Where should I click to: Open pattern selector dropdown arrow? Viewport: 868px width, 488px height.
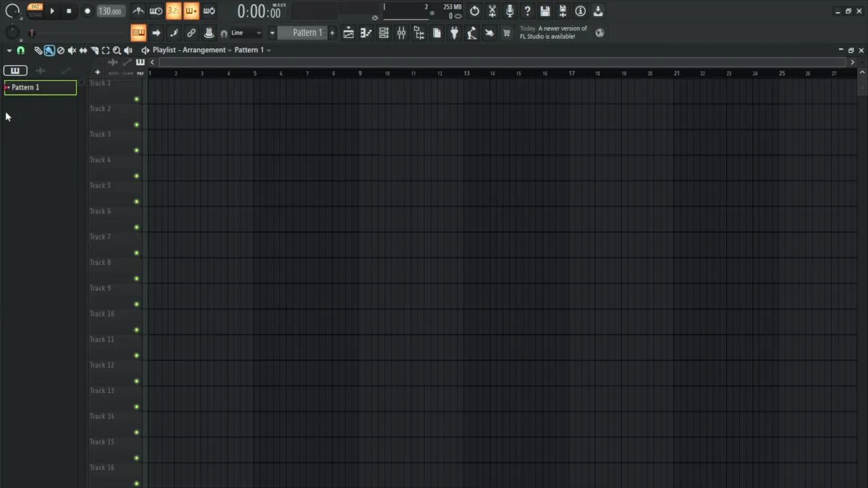click(x=272, y=33)
